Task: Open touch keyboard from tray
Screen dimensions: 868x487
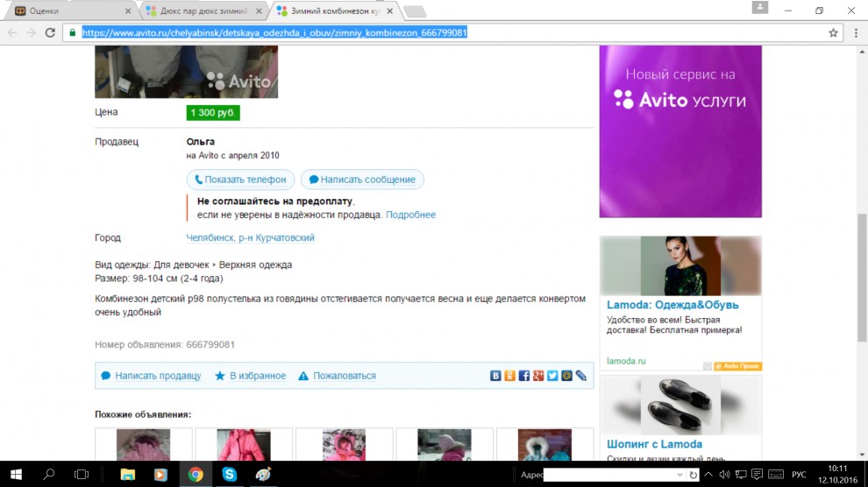Action: (776, 475)
